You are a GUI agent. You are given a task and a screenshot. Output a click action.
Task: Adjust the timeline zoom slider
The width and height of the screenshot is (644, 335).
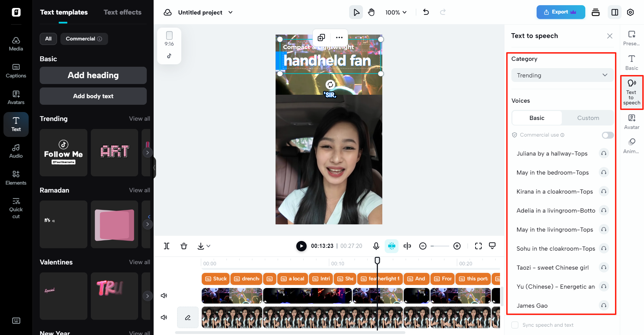[440, 246]
